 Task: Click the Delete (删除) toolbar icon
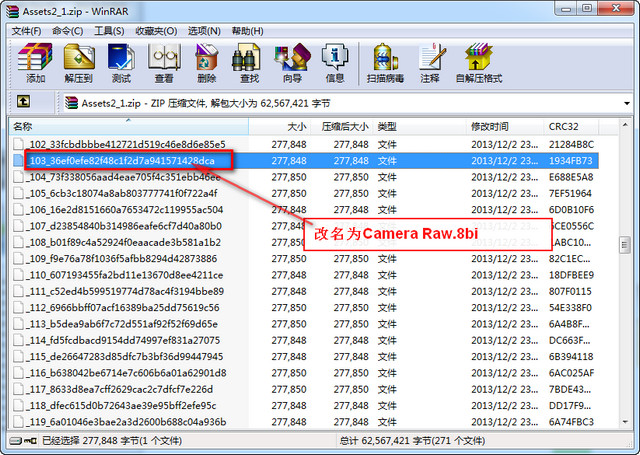coord(207,62)
